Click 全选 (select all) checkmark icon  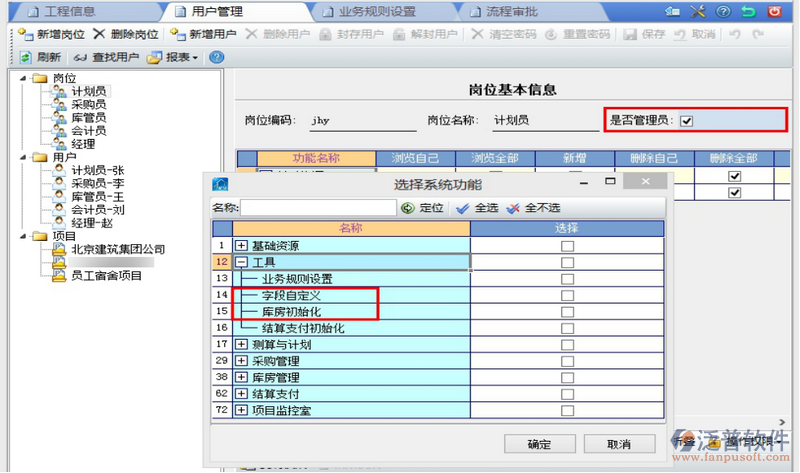[x=461, y=208]
